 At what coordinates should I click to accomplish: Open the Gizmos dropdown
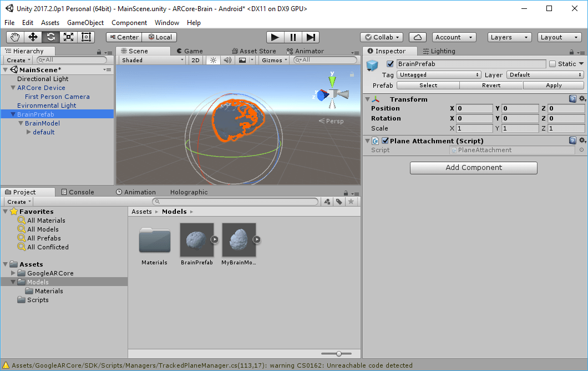pos(274,60)
